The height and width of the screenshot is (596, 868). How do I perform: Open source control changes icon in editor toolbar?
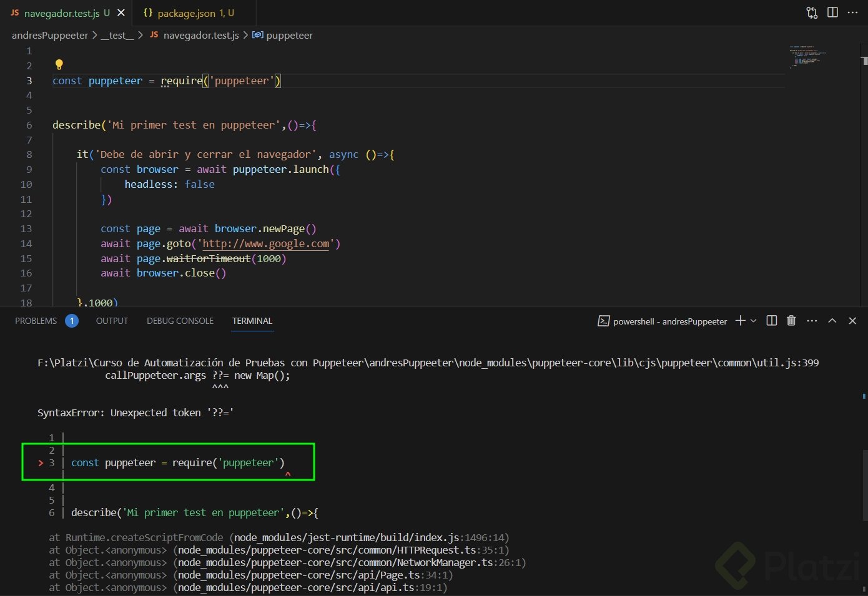tap(812, 12)
